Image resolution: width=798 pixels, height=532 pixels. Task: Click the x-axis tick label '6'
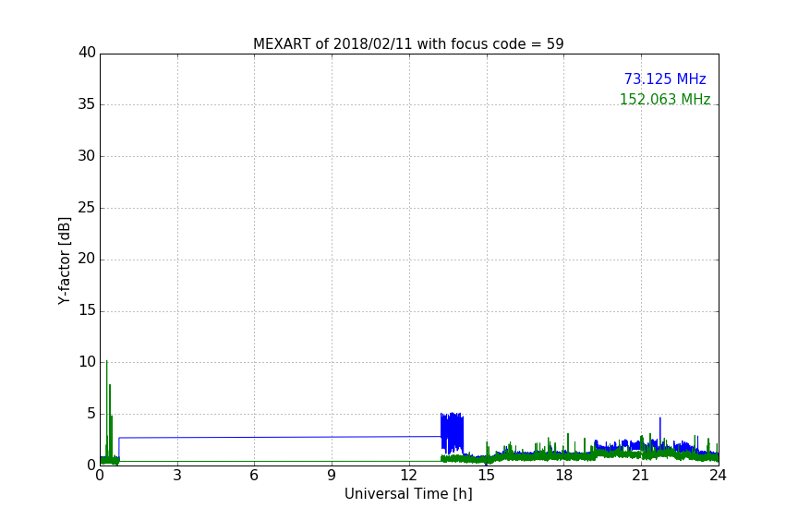[x=254, y=476]
